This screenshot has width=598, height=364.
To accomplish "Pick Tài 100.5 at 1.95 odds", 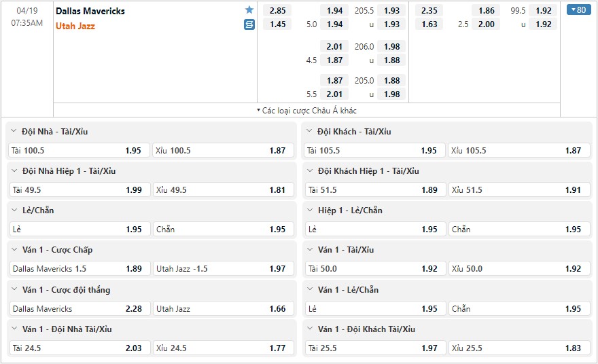I will pyautogui.click(x=79, y=151).
